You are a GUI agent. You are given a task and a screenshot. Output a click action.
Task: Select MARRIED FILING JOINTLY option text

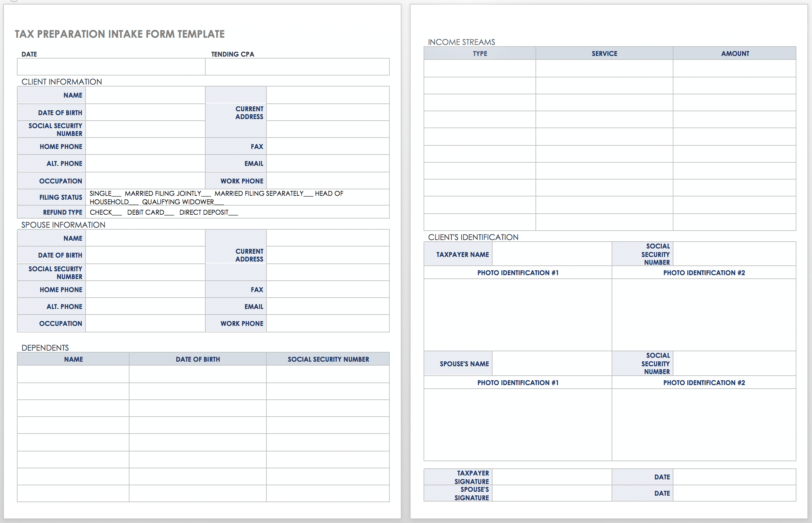click(163, 194)
